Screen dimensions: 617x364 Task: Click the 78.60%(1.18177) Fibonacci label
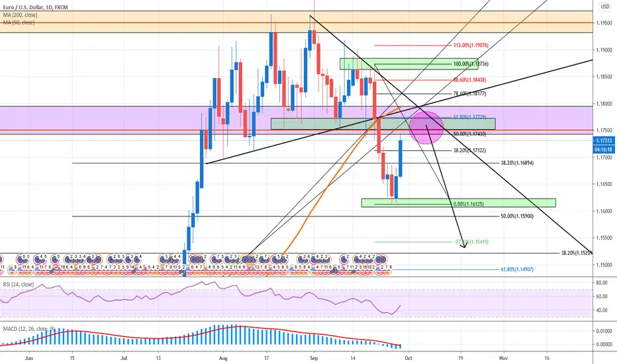pos(469,94)
